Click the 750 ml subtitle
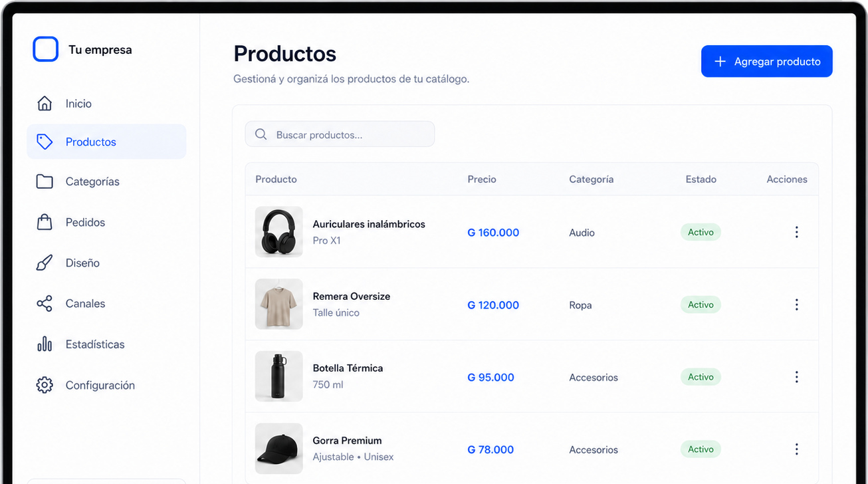The image size is (868, 484). (328, 384)
